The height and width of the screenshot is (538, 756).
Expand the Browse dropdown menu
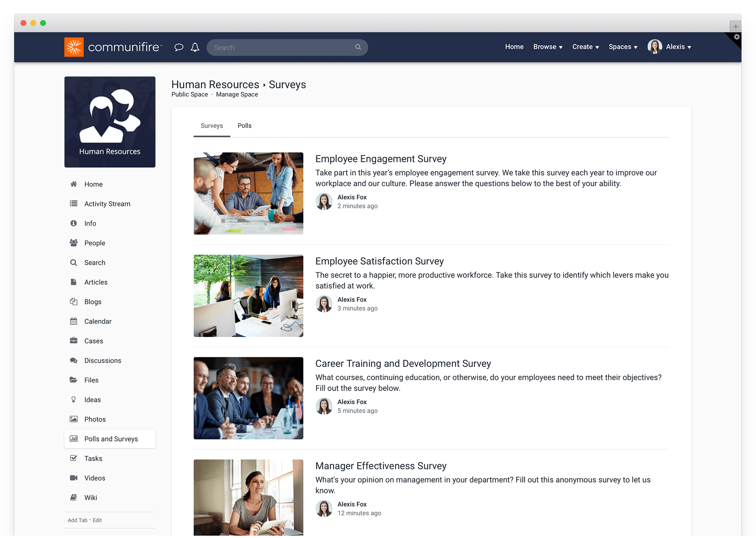(x=547, y=47)
